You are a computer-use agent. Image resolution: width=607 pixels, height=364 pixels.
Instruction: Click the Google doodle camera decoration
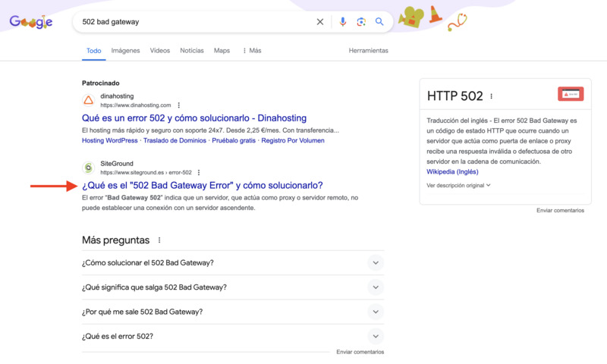pyautogui.click(x=411, y=17)
